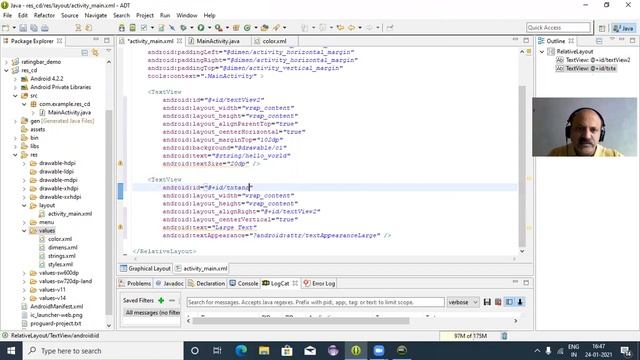Clear the LogCat log icon
Screen dimensions: 640x360
(x=498, y=302)
